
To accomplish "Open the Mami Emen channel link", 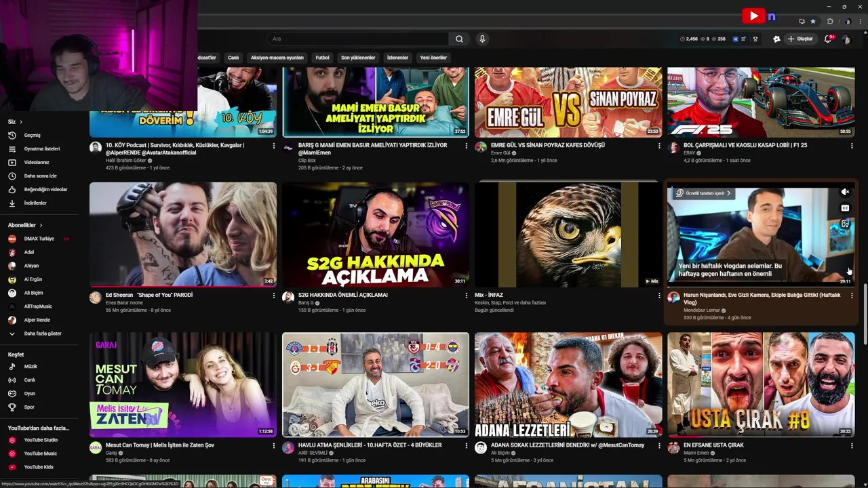I will 696,453.
